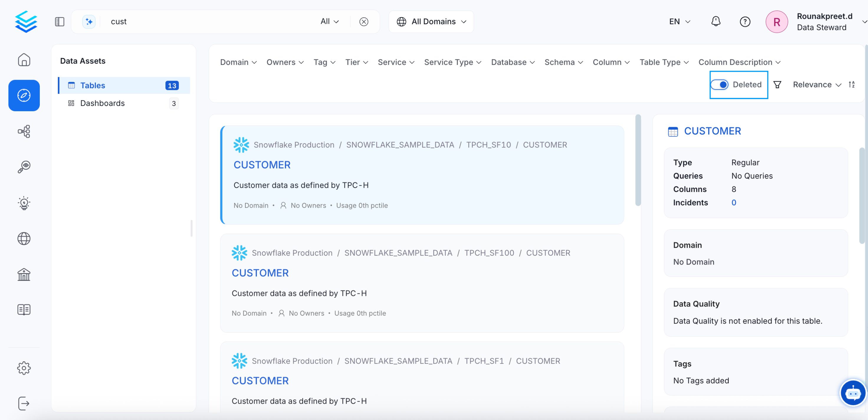868x420 pixels.
Task: Open the Governance building sidebar icon
Action: tap(24, 274)
